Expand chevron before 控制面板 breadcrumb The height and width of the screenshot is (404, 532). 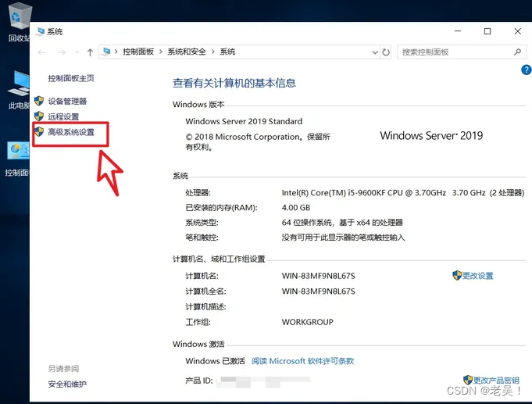click(116, 52)
